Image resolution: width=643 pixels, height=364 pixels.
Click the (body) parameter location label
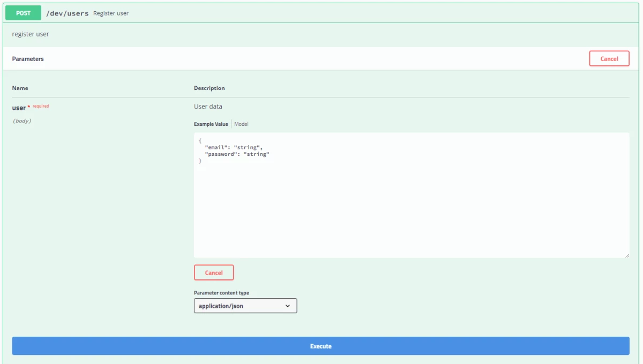coord(22,121)
